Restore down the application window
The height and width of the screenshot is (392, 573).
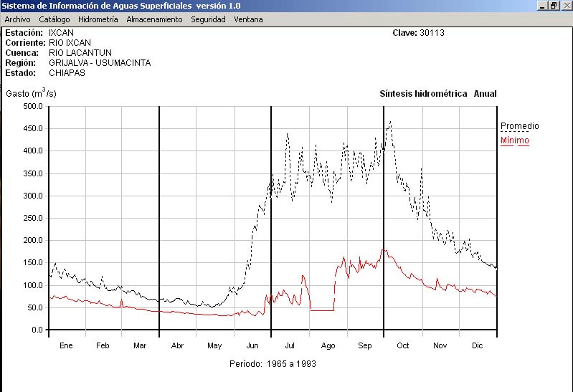coord(554,6)
